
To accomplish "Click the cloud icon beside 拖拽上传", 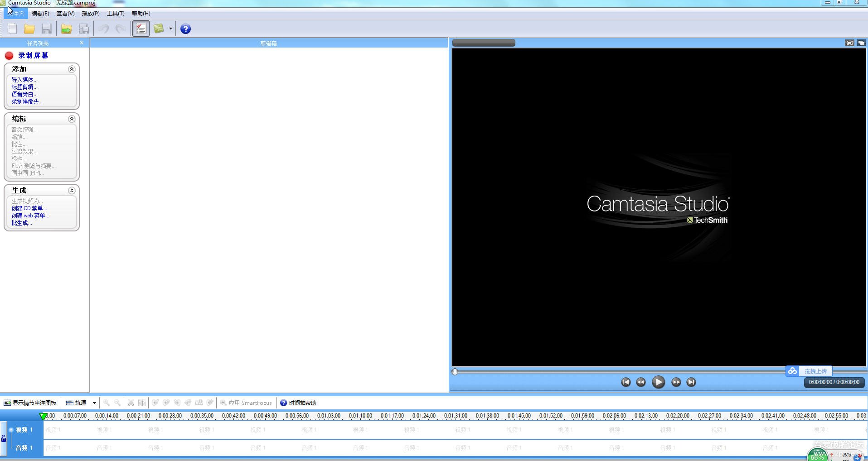I will pos(792,371).
